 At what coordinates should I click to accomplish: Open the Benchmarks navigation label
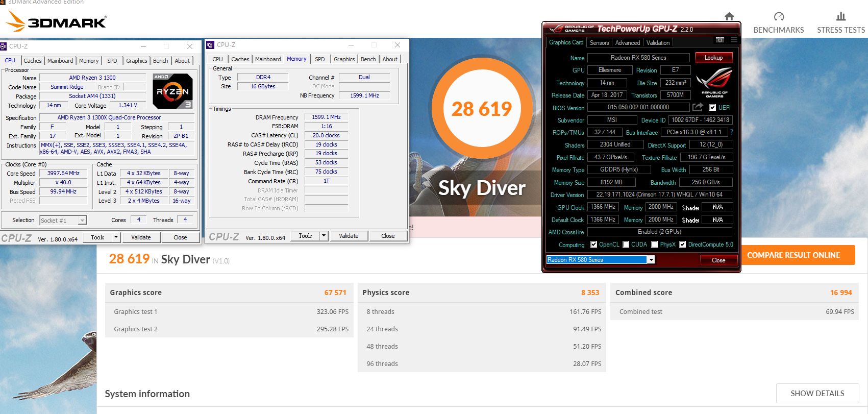click(x=779, y=30)
